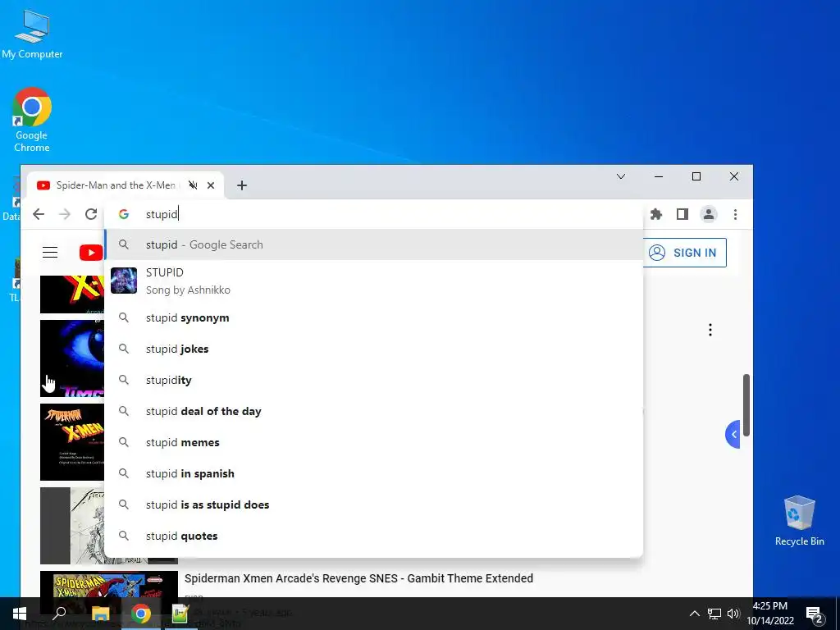Image resolution: width=840 pixels, height=630 pixels.
Task: Open Chrome profile avatar icon
Action: pyautogui.click(x=708, y=214)
